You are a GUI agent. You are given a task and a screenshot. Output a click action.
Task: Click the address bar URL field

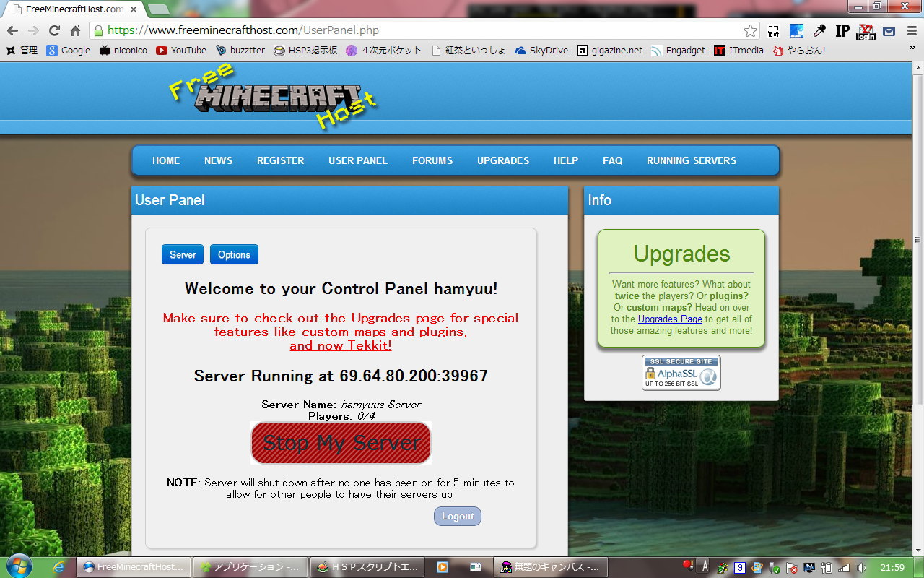[424, 30]
